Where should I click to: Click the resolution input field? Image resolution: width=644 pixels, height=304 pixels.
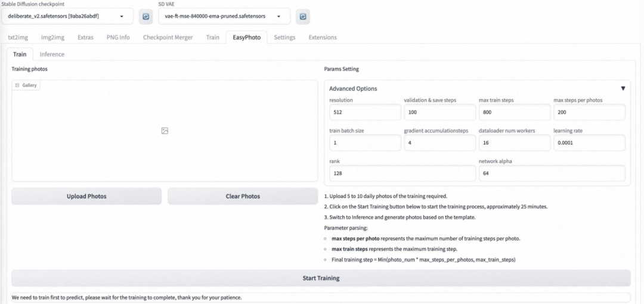(365, 112)
